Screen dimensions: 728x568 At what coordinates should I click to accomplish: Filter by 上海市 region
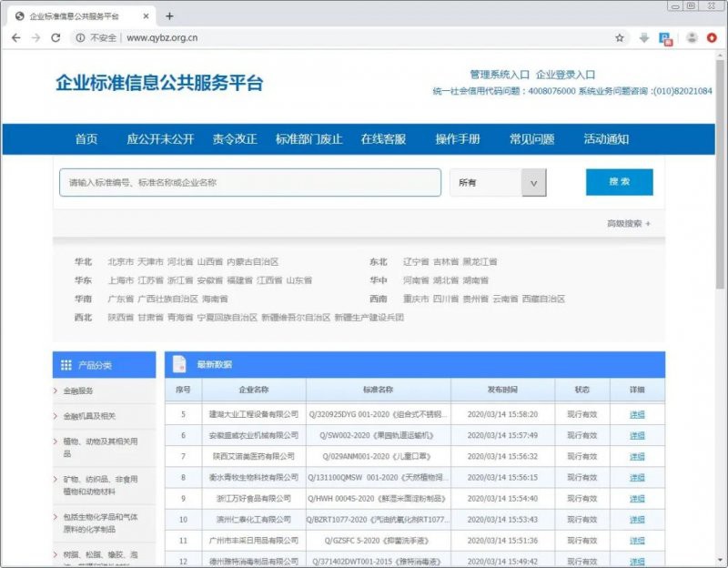(121, 280)
